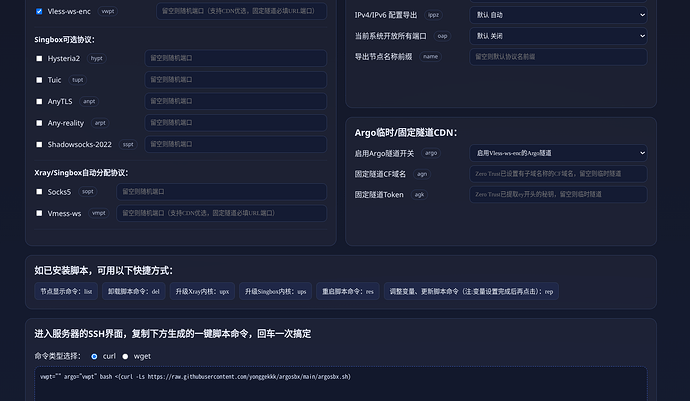This screenshot has width=690, height=401.
Task: Enable Shadowsocks-2022 checkbox
Action: pyautogui.click(x=39, y=144)
